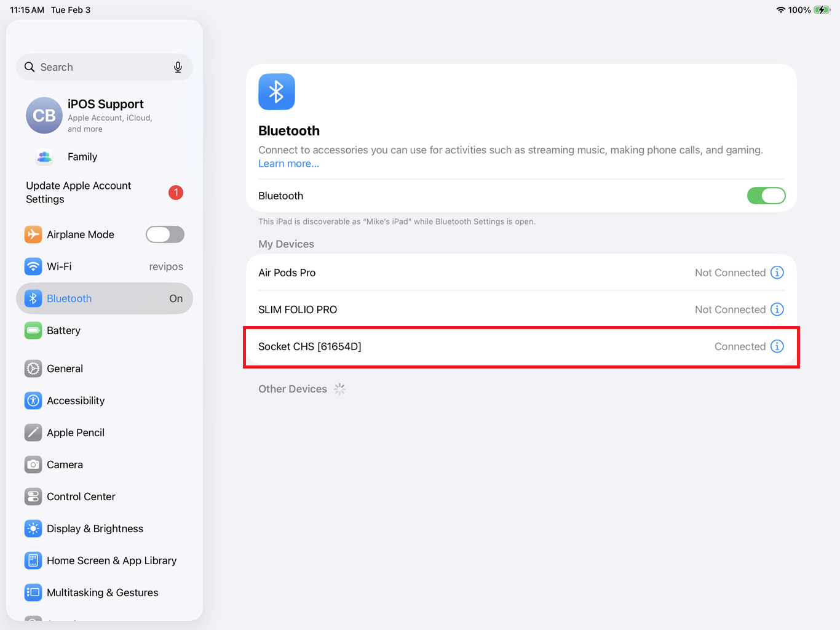Open Family settings

[105, 157]
